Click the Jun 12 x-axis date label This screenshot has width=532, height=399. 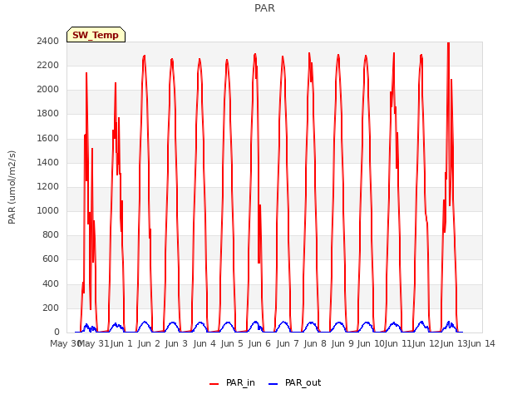tap(426, 343)
